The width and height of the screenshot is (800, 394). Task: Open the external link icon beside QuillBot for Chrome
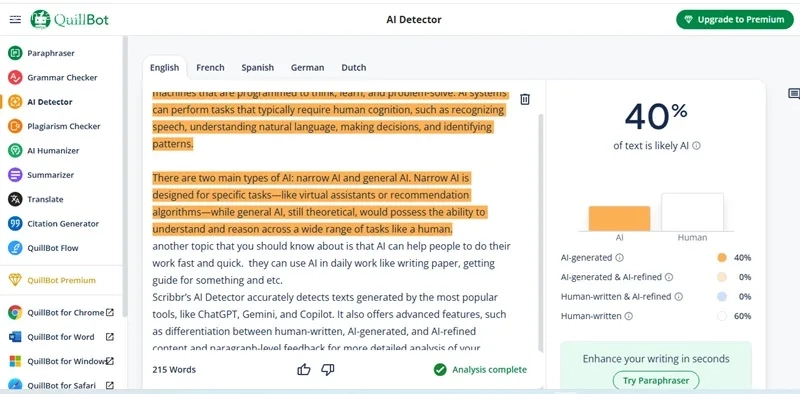(109, 312)
